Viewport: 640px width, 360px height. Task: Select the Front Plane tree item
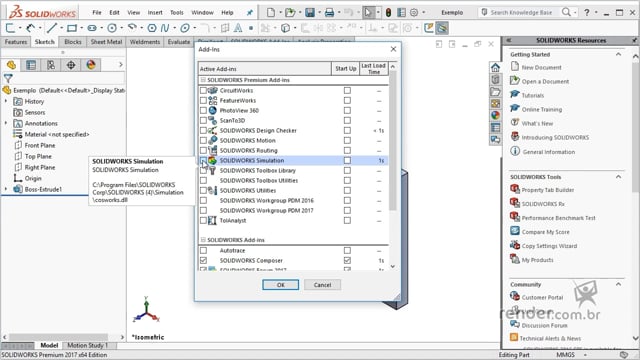(40, 145)
